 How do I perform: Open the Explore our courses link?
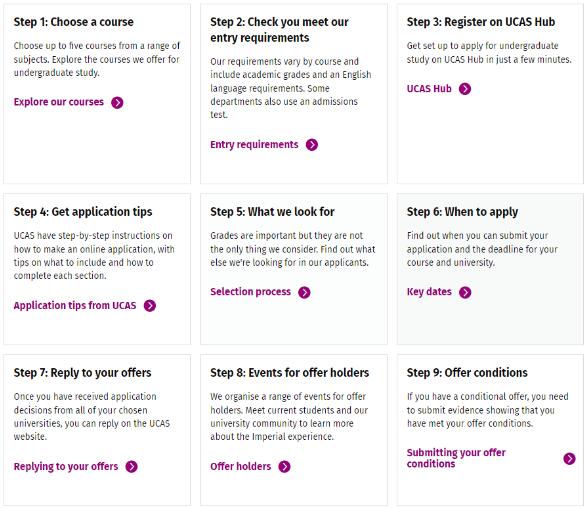59,102
